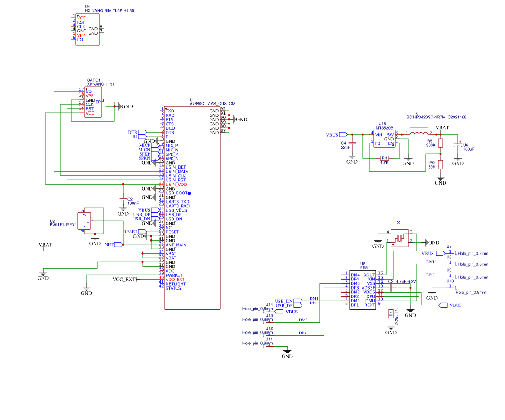This screenshot has height=420, width=505.
Task: Select the U4 HX NANO SIM component body
Action: [x=87, y=30]
